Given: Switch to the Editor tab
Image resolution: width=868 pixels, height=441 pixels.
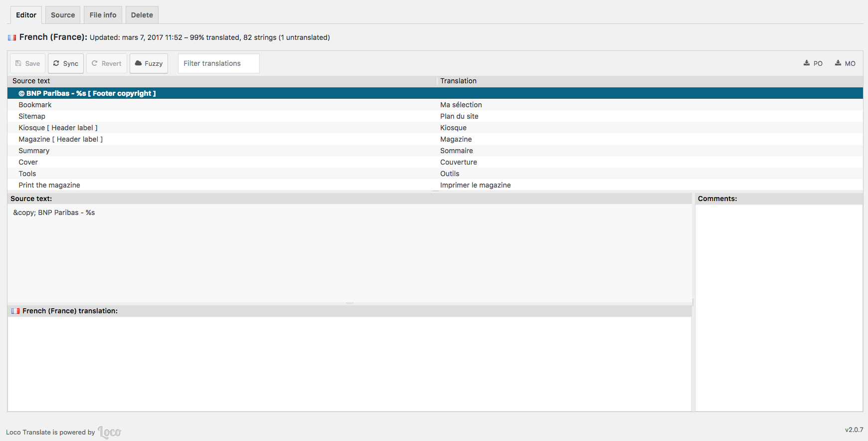Looking at the screenshot, I should coord(26,15).
